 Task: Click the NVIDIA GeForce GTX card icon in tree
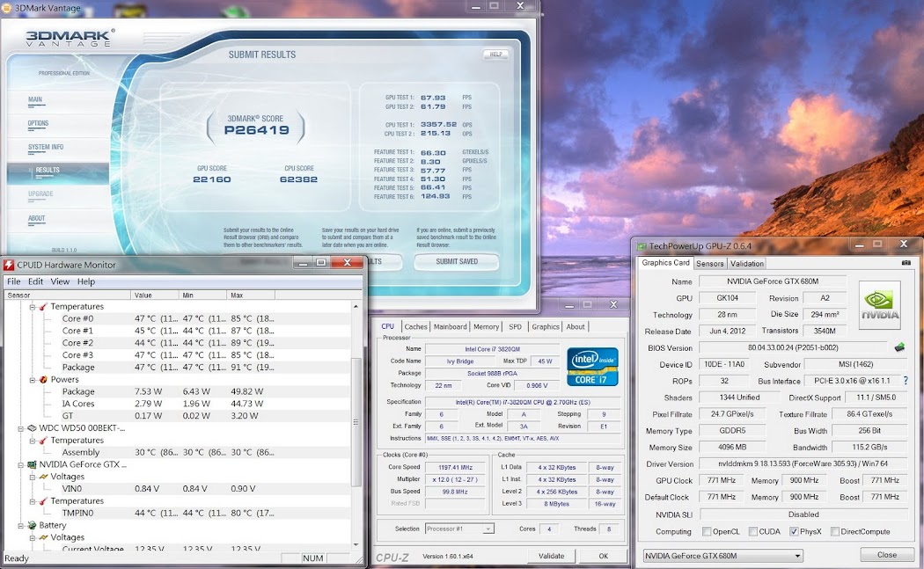[x=32, y=464]
